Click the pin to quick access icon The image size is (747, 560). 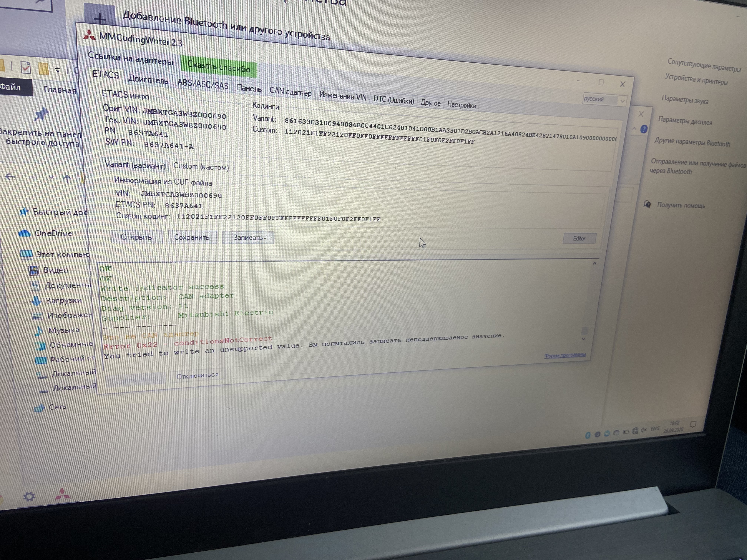pyautogui.click(x=41, y=114)
